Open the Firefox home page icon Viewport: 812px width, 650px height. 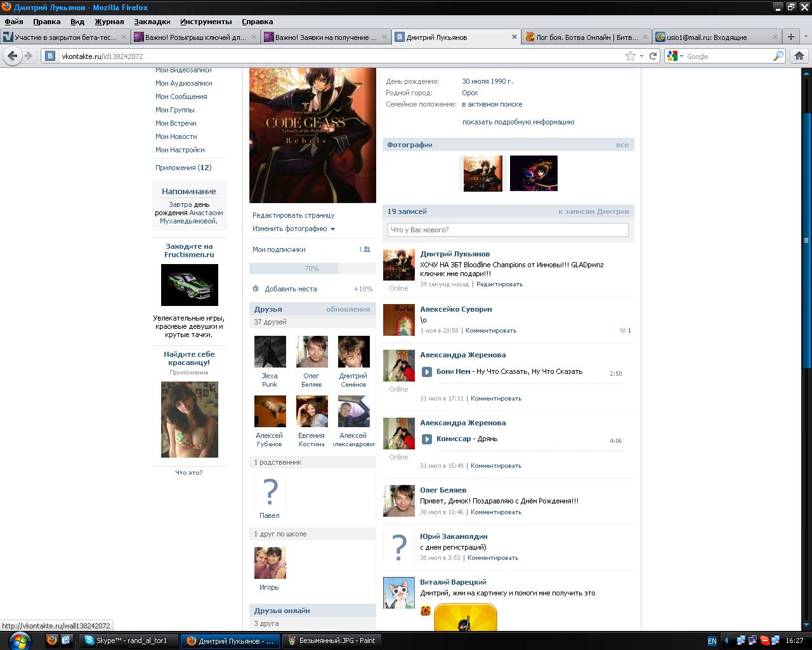799,56
